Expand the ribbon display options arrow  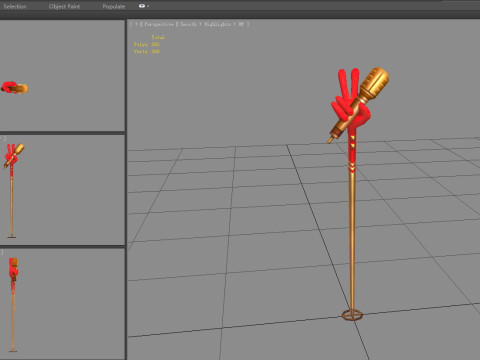click(148, 6)
